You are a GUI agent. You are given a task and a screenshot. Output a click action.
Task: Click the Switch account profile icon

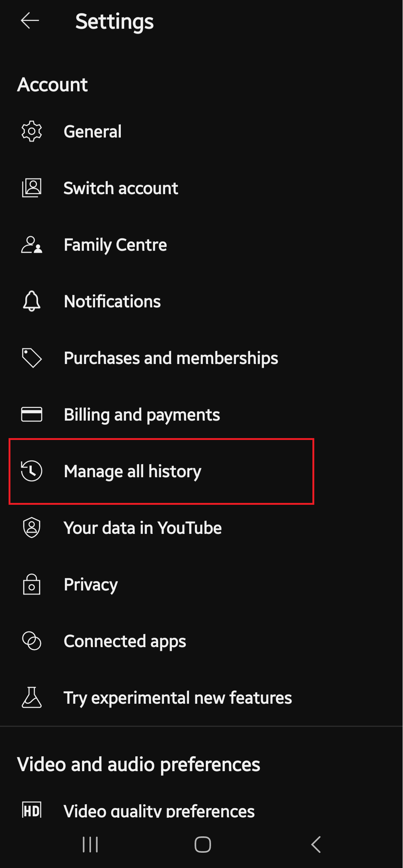coord(32,188)
